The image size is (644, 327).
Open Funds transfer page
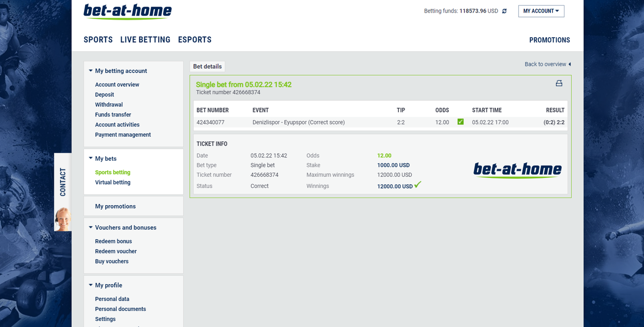113,115
